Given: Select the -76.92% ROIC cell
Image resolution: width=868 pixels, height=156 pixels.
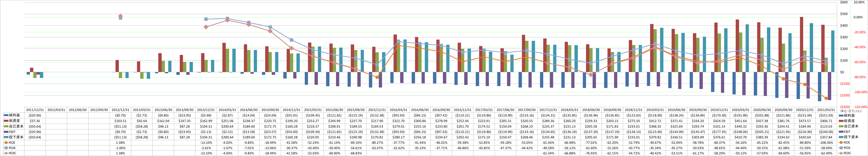Looking at the screenshot, I should [x=591, y=153].
